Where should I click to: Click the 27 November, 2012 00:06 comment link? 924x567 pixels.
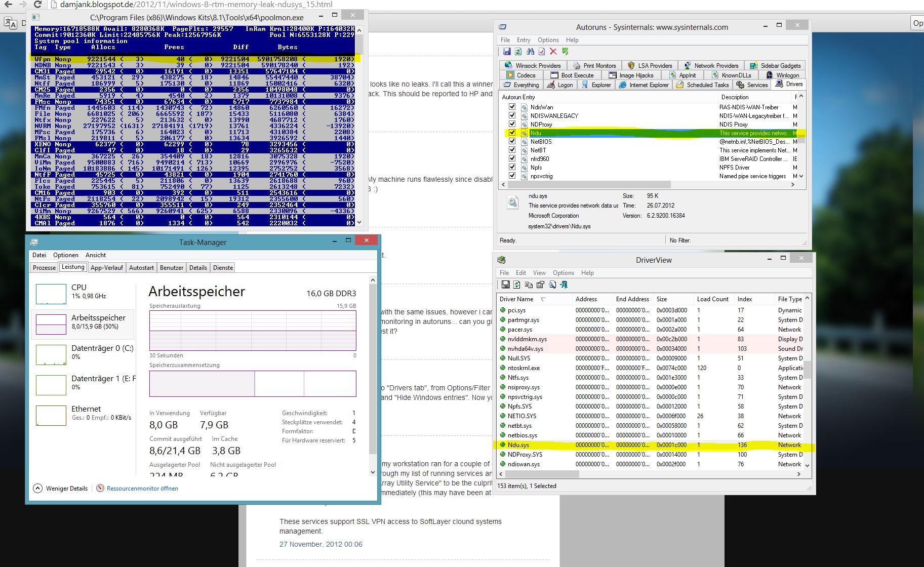pyautogui.click(x=321, y=544)
